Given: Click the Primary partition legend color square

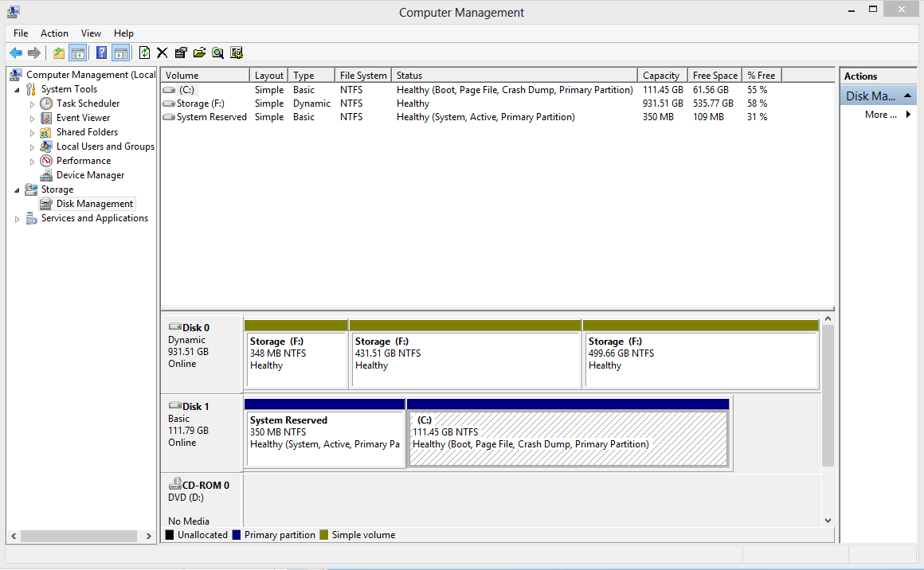Looking at the screenshot, I should pos(237,534).
